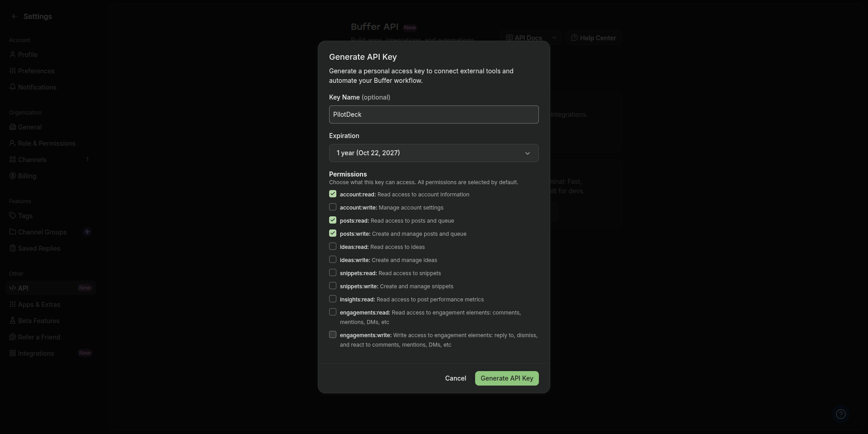Tick the engagements:write checkbox
The height and width of the screenshot is (434, 868).
(333, 334)
